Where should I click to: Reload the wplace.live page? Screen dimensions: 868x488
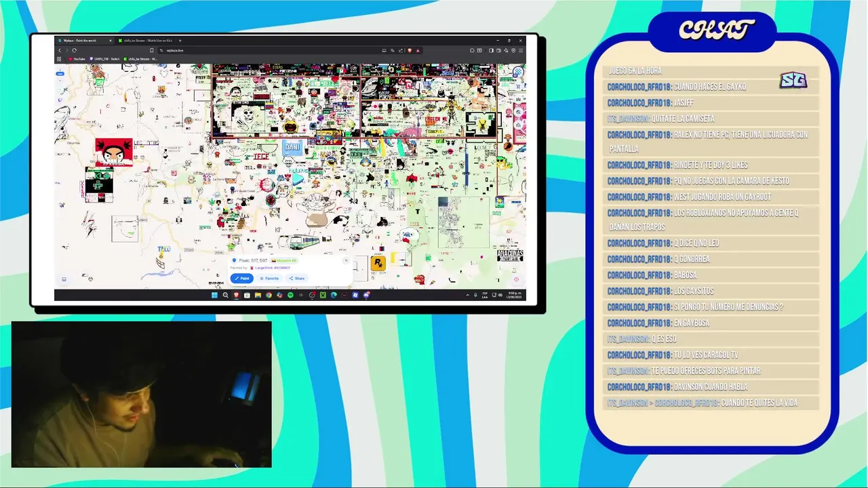[75, 50]
